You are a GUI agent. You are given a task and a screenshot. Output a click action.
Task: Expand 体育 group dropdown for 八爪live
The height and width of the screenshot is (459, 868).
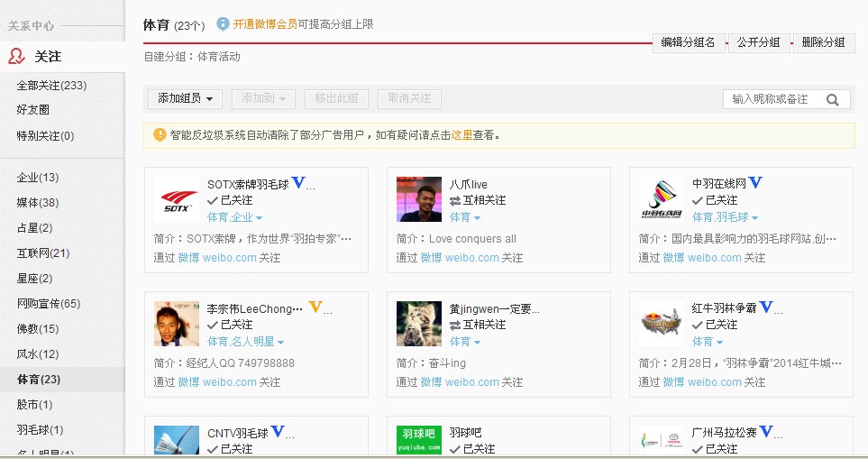click(x=465, y=217)
